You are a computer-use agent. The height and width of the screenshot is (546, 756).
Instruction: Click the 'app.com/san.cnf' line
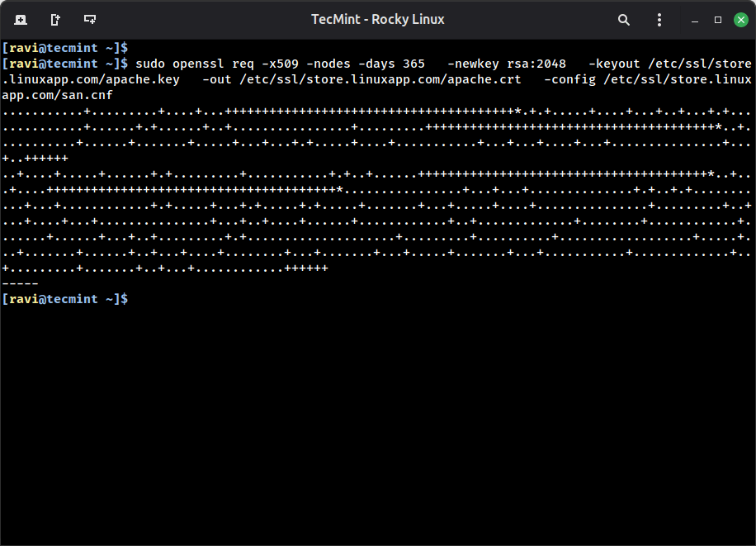[x=58, y=96]
